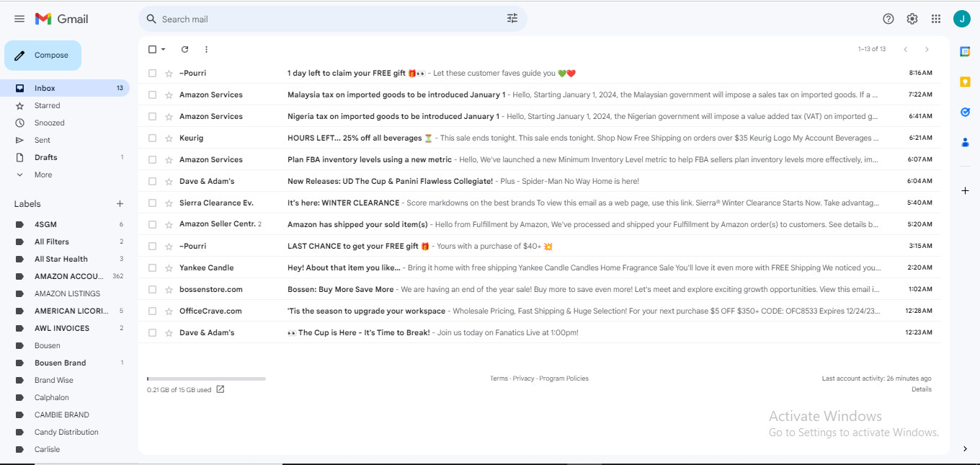Open The Cup is Here email
This screenshot has width=980, height=465.
pyautogui.click(x=540, y=332)
